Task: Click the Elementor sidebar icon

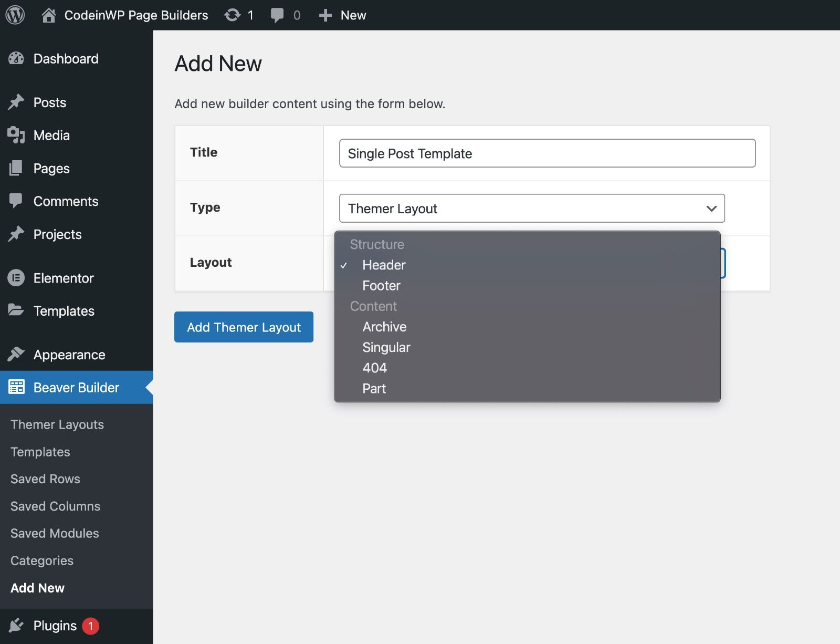Action: click(16, 278)
